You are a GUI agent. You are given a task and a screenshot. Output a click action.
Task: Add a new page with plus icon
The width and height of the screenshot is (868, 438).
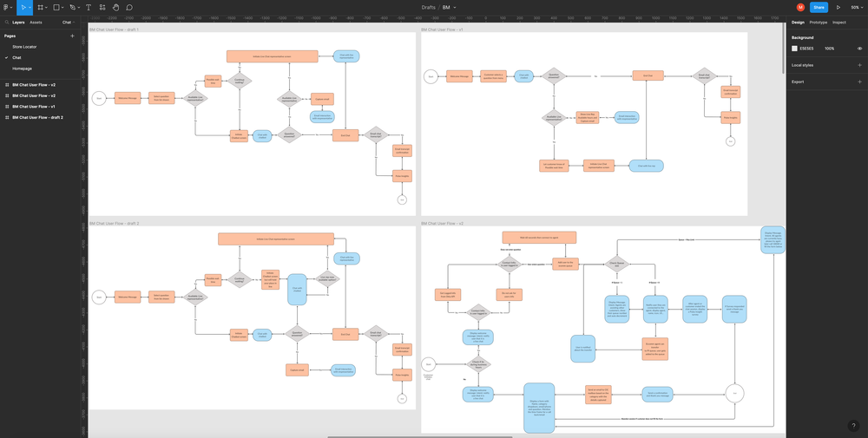pyautogui.click(x=72, y=36)
